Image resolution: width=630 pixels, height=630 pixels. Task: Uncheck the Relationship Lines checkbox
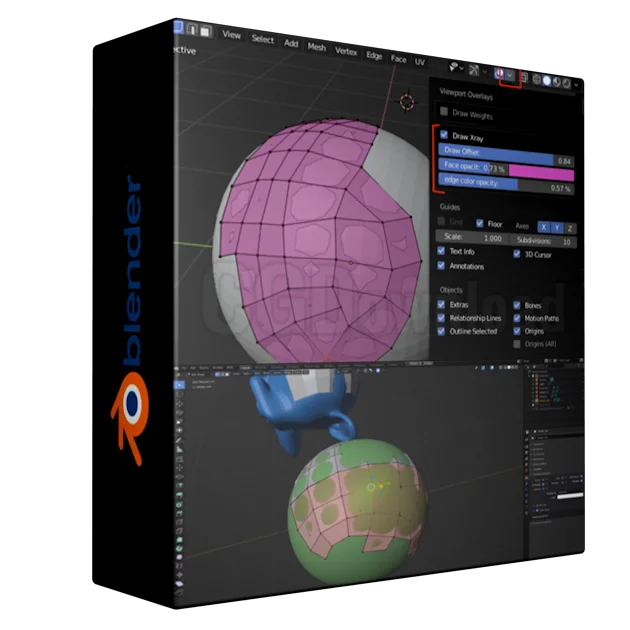(x=441, y=317)
